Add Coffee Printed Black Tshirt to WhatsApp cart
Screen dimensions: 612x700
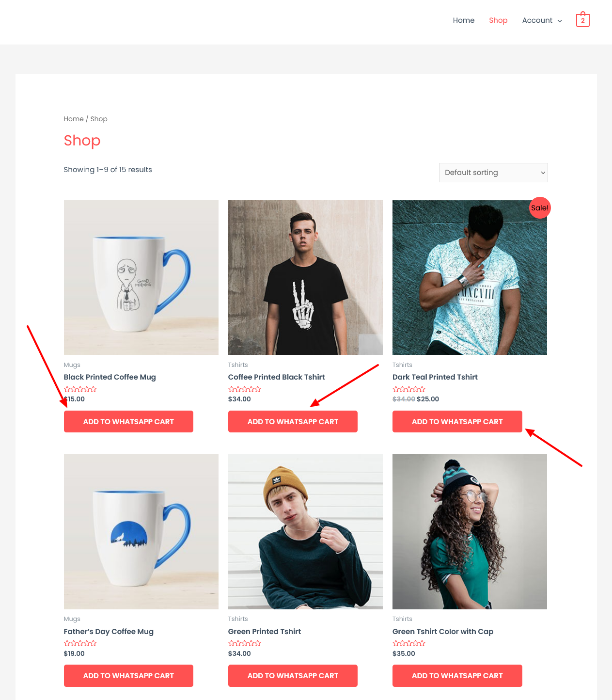point(293,422)
